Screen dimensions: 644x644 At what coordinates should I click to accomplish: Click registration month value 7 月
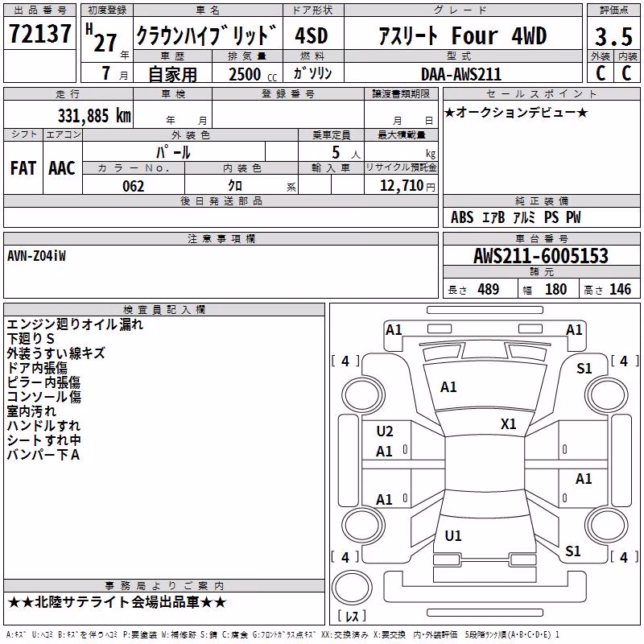tap(114, 73)
